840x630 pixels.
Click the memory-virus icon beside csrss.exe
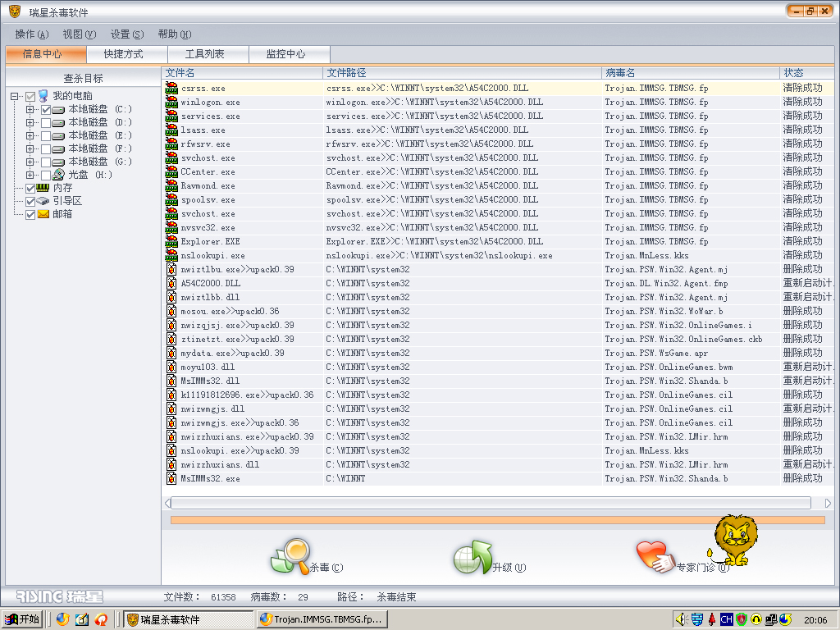coord(171,88)
